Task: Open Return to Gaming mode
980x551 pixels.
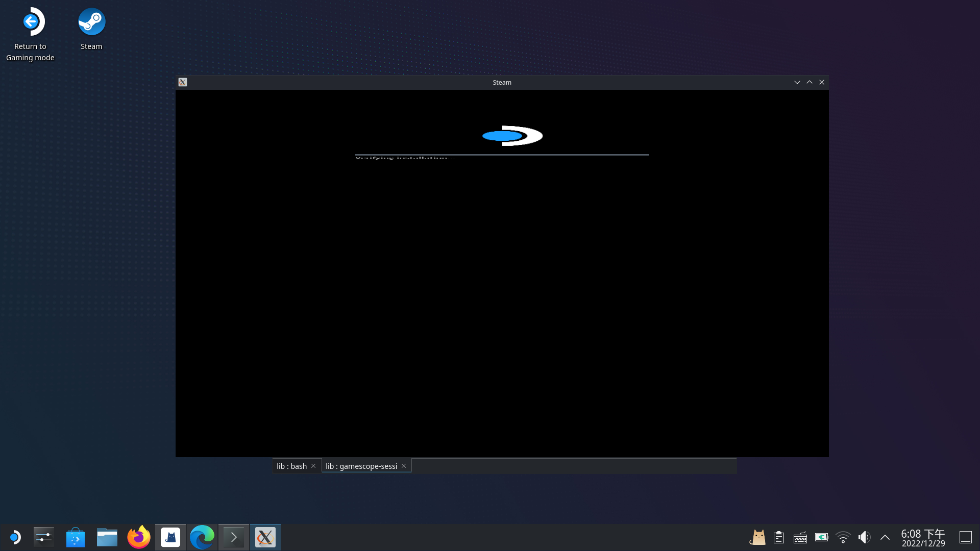Action: 30,21
